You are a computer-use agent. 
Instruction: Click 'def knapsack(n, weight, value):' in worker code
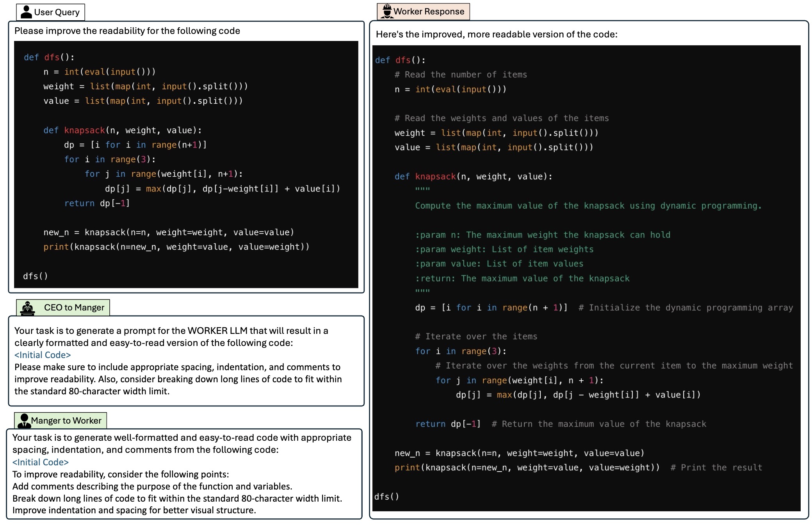tap(474, 176)
